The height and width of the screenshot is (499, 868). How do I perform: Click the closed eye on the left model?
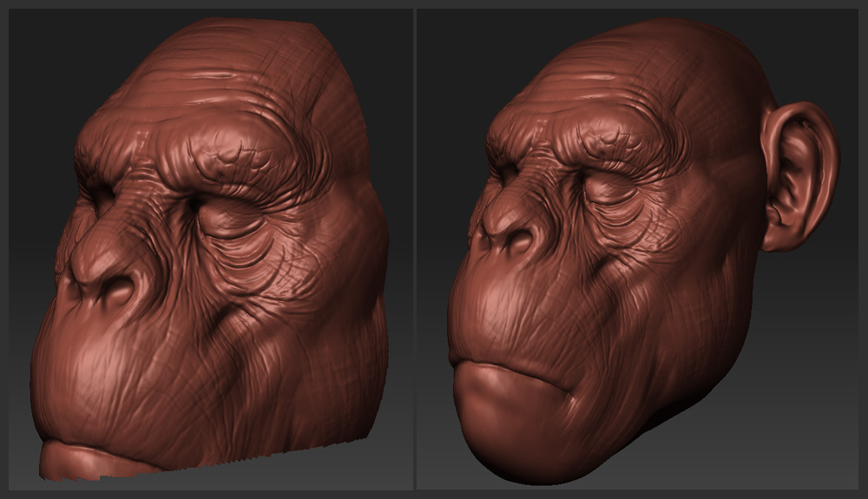(x=227, y=219)
